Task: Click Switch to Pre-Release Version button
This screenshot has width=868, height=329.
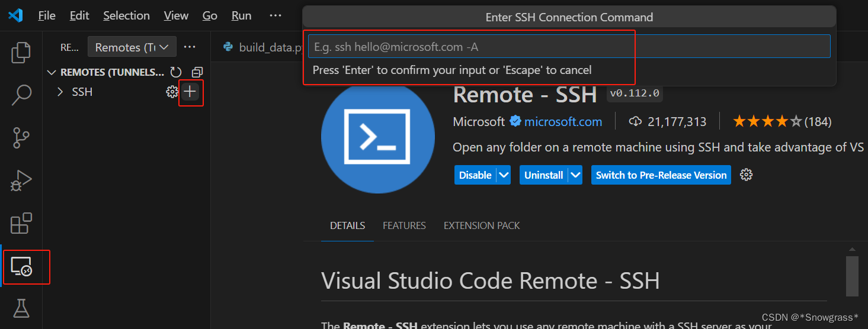Action: (661, 175)
